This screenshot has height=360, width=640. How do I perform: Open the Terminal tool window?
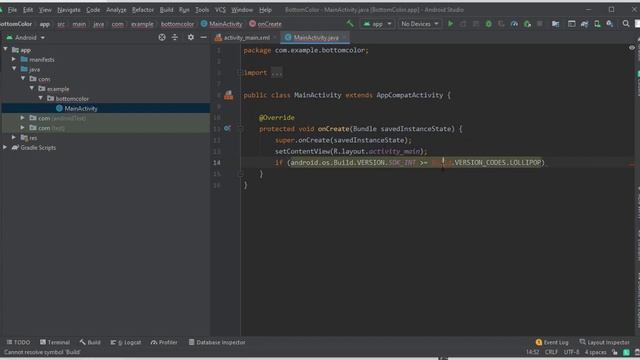coord(55,342)
